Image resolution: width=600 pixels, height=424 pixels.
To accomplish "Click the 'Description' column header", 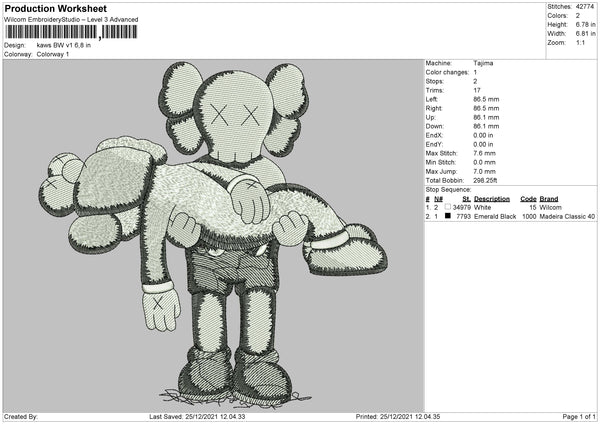I will click(x=492, y=199).
